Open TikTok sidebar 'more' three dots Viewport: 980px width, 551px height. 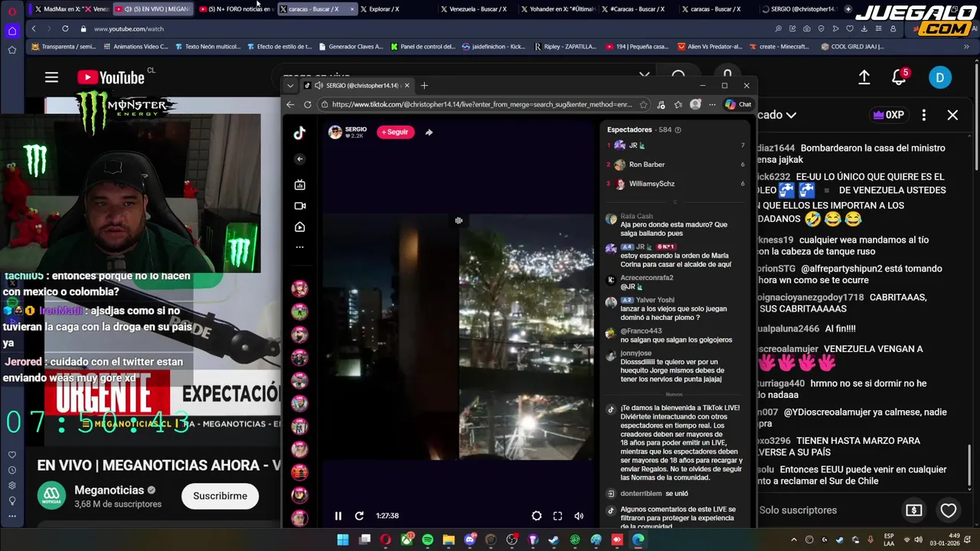[x=299, y=247]
